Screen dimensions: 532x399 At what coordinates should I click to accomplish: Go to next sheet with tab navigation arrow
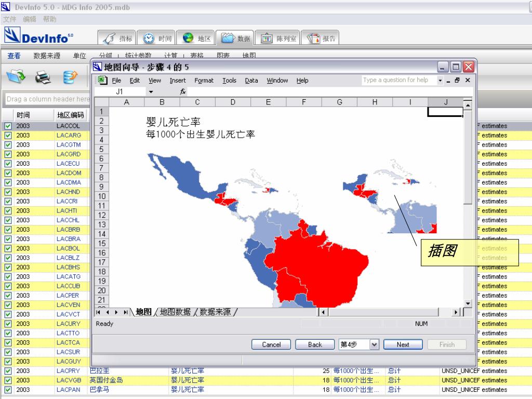pyautogui.click(x=116, y=312)
